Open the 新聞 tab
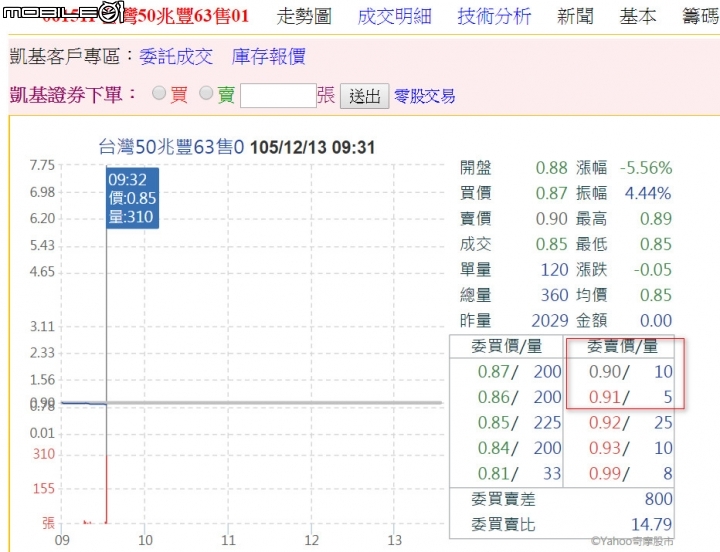 click(x=575, y=17)
